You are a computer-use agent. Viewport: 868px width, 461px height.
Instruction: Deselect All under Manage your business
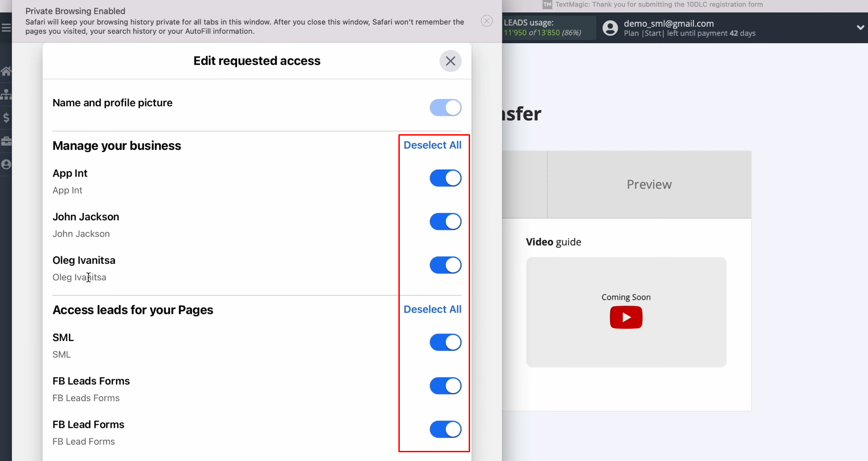point(432,145)
